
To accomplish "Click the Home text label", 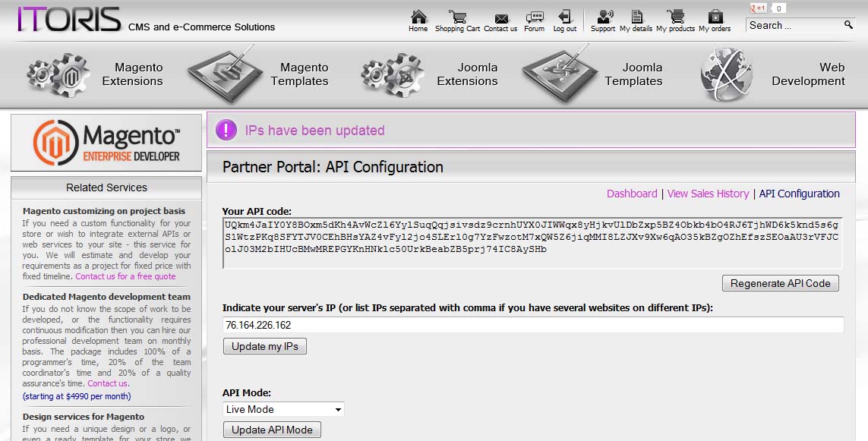I will [418, 29].
